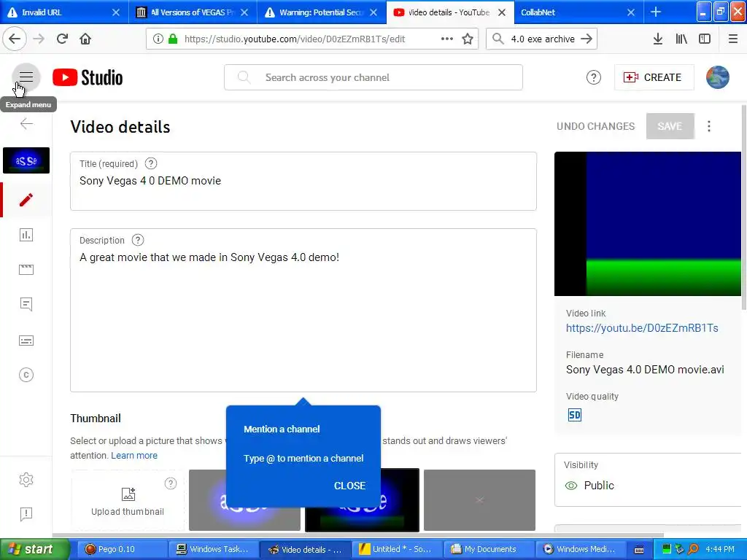The height and width of the screenshot is (560, 747).
Task: Click the SAVE button
Action: pos(670,126)
